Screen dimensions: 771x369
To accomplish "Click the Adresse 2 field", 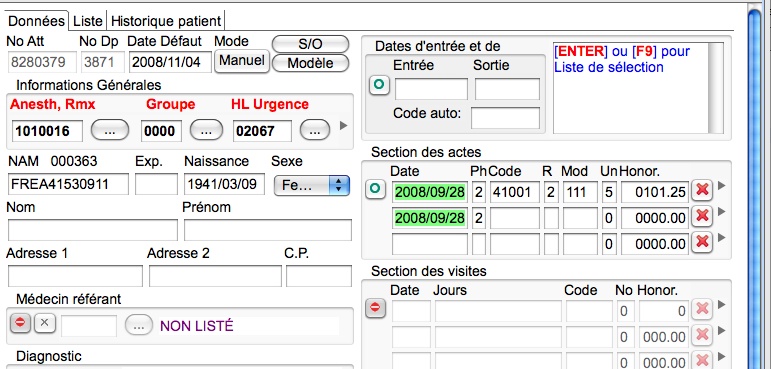I will 215,276.
